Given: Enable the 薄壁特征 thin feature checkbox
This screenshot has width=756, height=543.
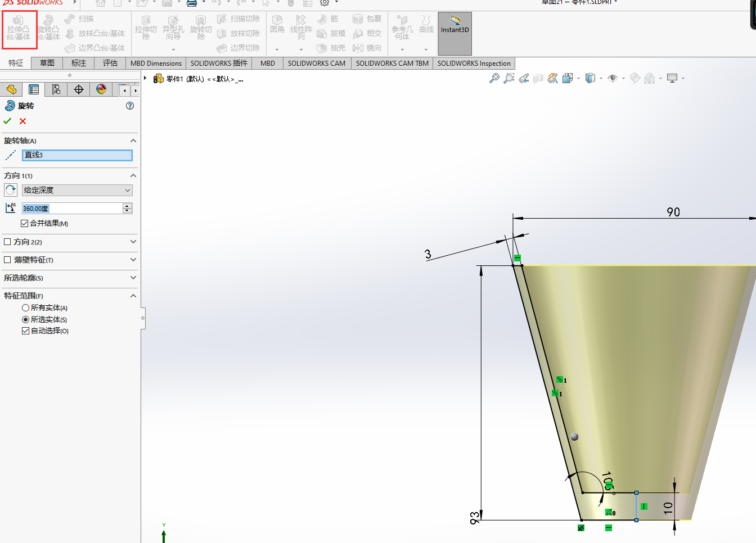Looking at the screenshot, I should (x=7, y=260).
